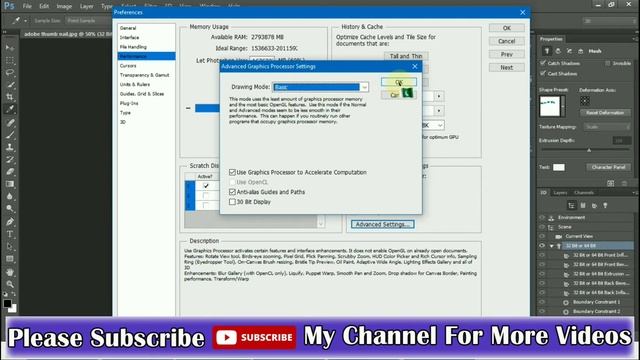Filter 3D panel by lights
Image resolution: width=640 pixels, height=360 pixels.
click(605, 206)
